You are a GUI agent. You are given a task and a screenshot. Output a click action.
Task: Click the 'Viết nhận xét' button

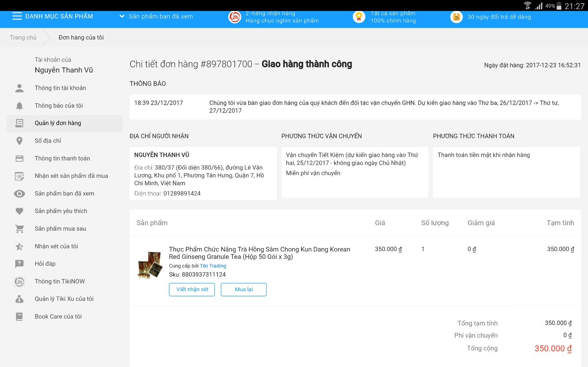tap(192, 289)
